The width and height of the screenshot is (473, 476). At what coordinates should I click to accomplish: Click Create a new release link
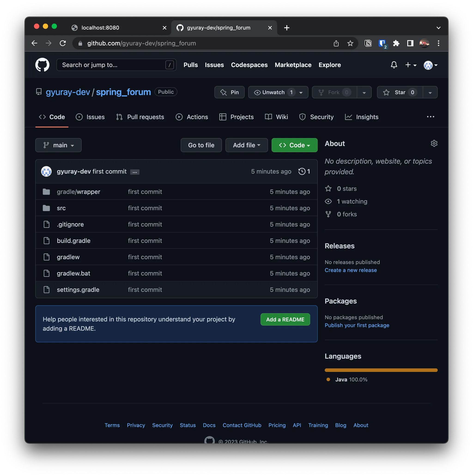[x=351, y=270]
